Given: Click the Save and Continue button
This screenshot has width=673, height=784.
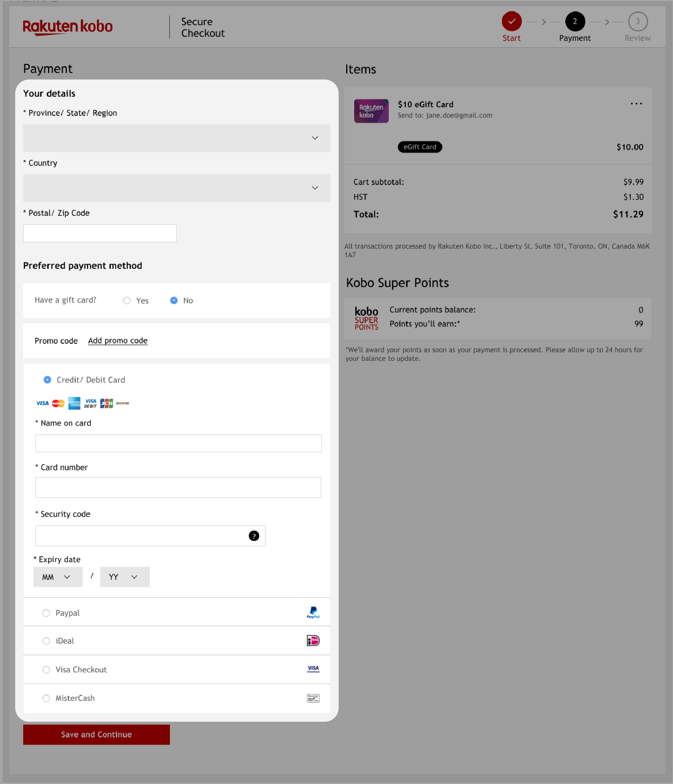Looking at the screenshot, I should coord(96,735).
